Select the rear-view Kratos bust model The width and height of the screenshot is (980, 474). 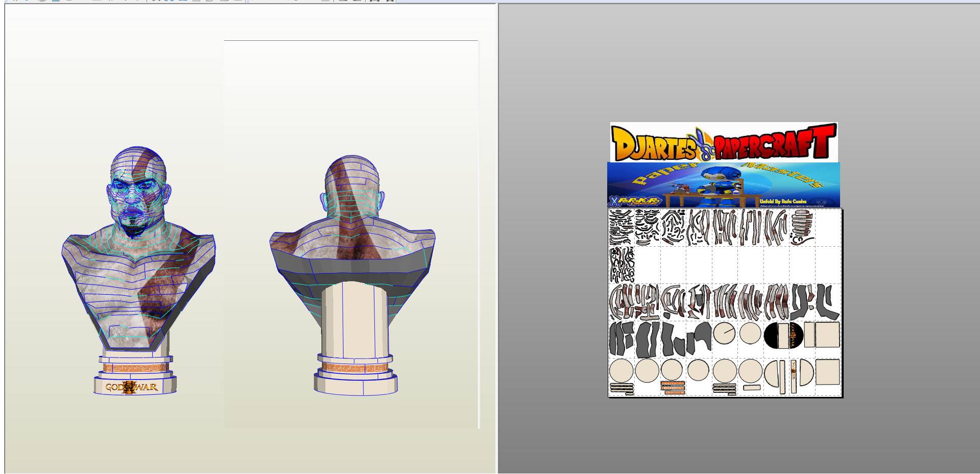[x=353, y=274]
